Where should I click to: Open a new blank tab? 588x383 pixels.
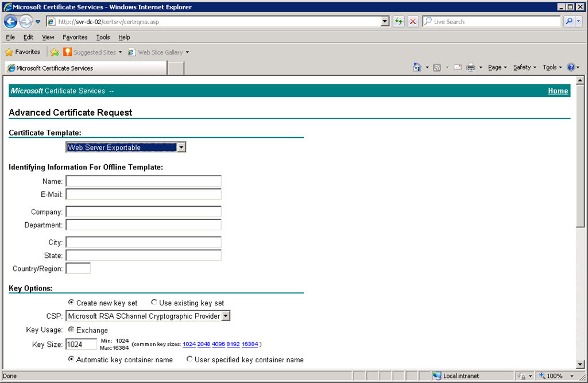176,68
